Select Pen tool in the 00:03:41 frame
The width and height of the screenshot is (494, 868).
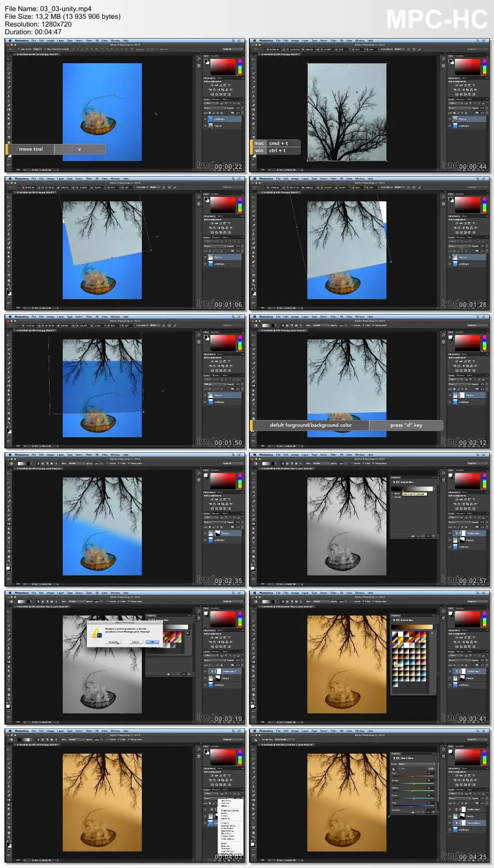[253, 676]
